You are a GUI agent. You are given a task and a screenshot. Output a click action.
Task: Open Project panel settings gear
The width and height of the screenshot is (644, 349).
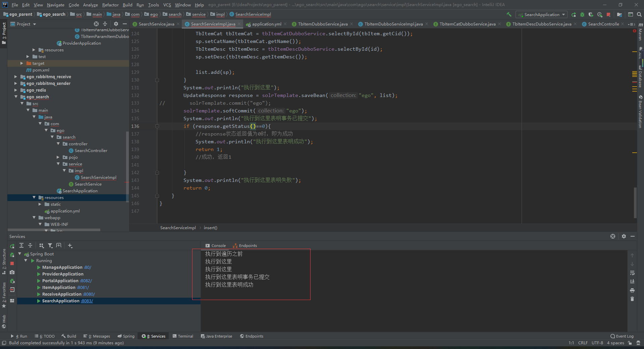116,24
